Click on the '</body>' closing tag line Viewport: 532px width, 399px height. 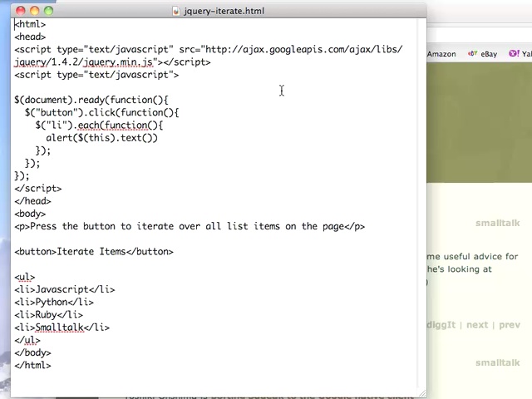[32, 352]
